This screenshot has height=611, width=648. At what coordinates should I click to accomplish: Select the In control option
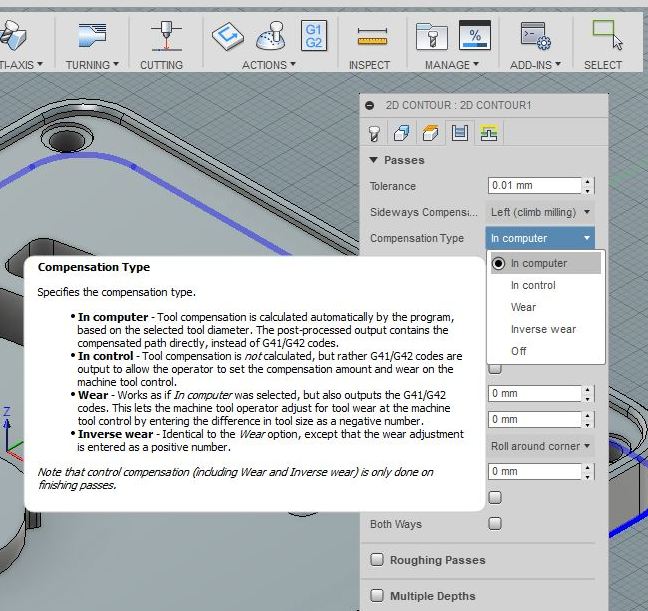[533, 285]
